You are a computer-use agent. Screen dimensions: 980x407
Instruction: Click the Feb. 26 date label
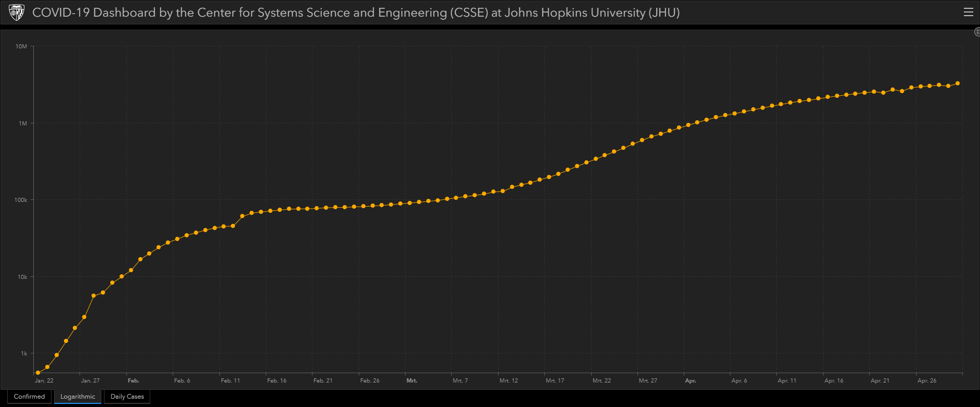pyautogui.click(x=370, y=380)
